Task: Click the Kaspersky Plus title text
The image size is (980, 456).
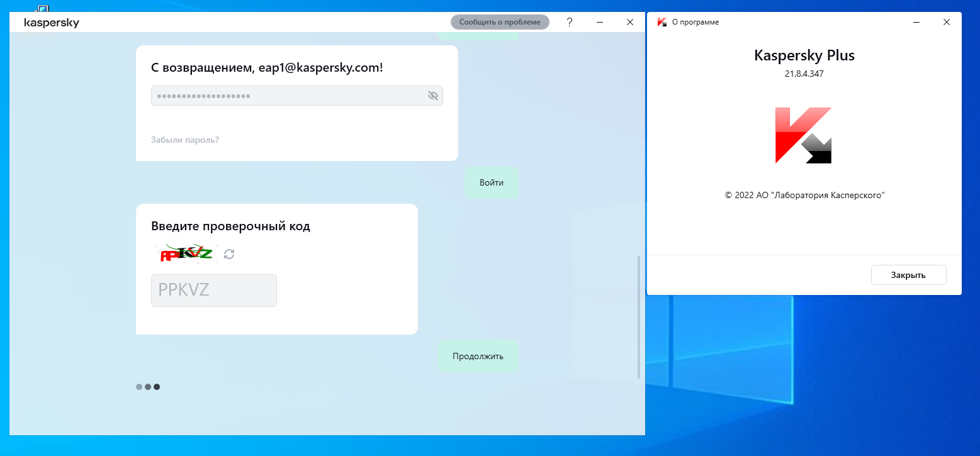Action: click(804, 55)
